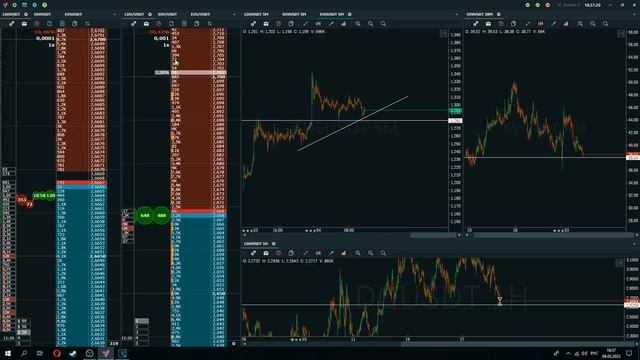This screenshot has height=360, width=640.
Task: Switch to the LDOUSDT 5M chart tab
Action: point(256,14)
